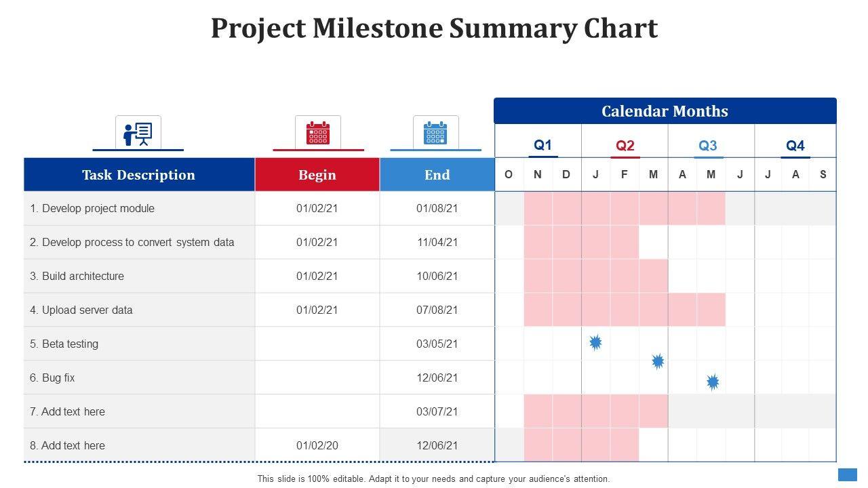Select the Q2 quarter header
868x488 pixels.
click(625, 145)
